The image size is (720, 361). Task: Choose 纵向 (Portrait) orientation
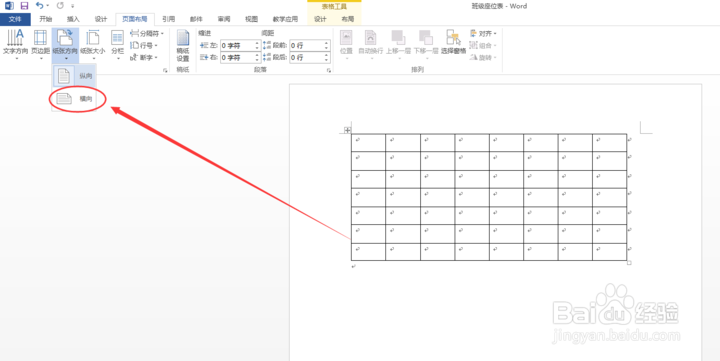(x=74, y=76)
